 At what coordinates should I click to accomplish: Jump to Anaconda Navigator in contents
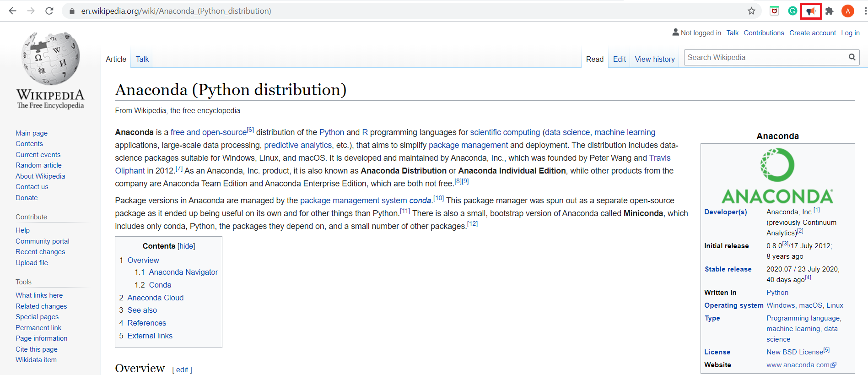183,272
